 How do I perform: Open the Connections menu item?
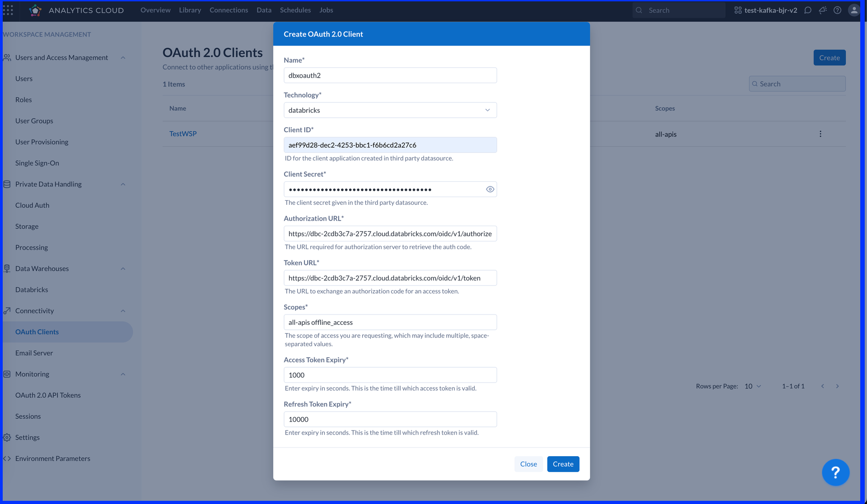pyautogui.click(x=228, y=10)
